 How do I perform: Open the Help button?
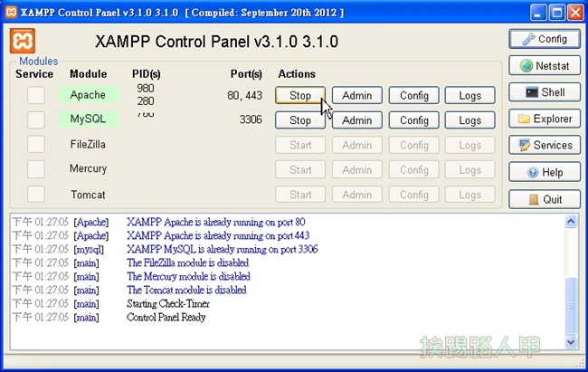point(545,172)
